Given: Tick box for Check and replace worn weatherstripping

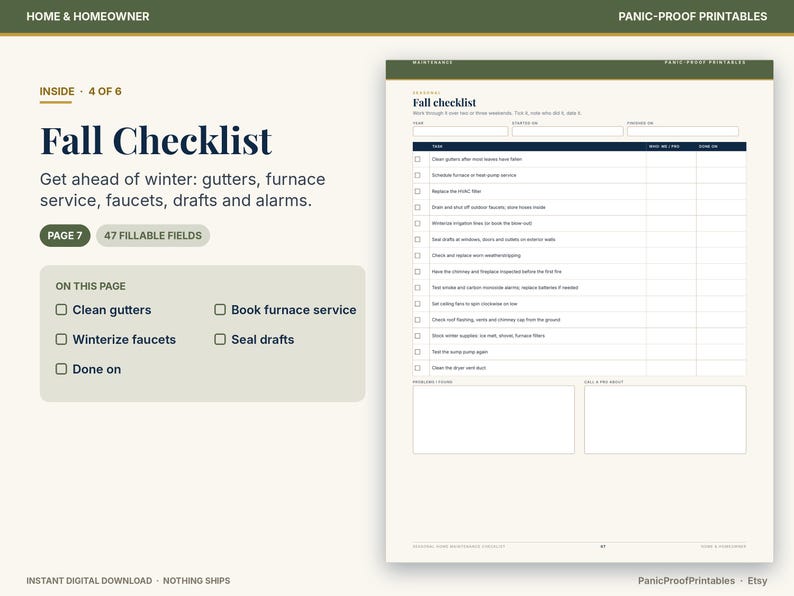Looking at the screenshot, I should click(418, 256).
